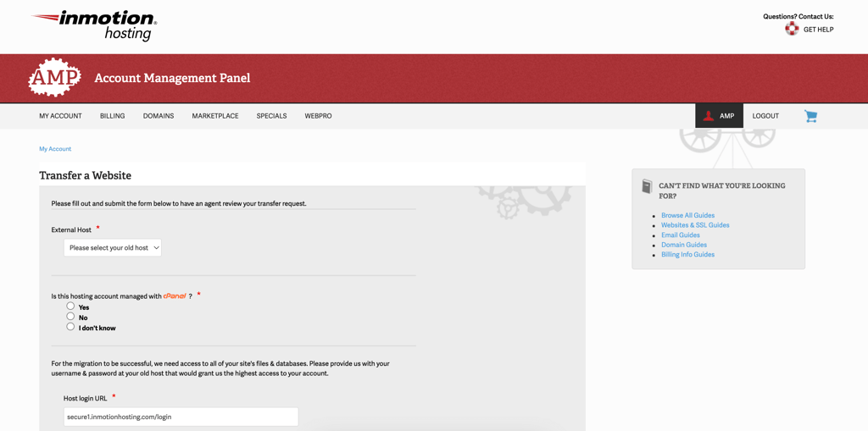Open the shopping cart icon
The image size is (868, 431).
coord(810,116)
